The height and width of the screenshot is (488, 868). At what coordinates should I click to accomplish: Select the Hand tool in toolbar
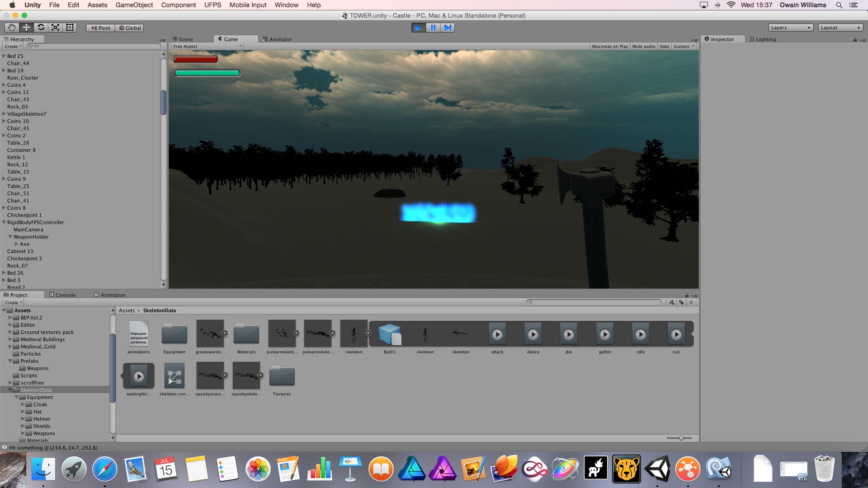[x=12, y=28]
